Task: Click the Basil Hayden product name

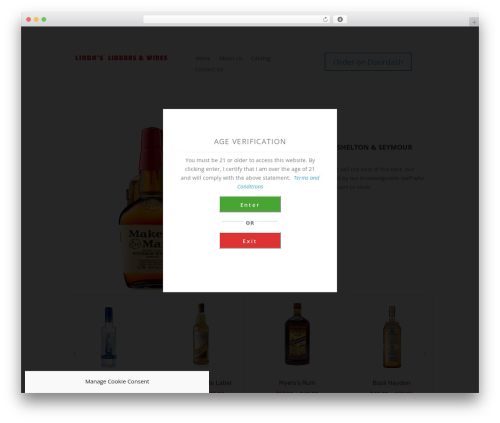Action: 391,383
